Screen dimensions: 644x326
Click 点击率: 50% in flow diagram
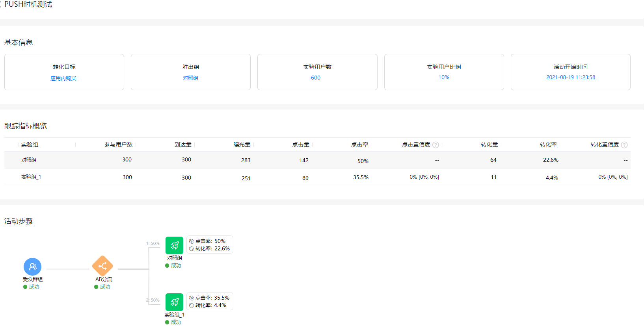pyautogui.click(x=210, y=241)
